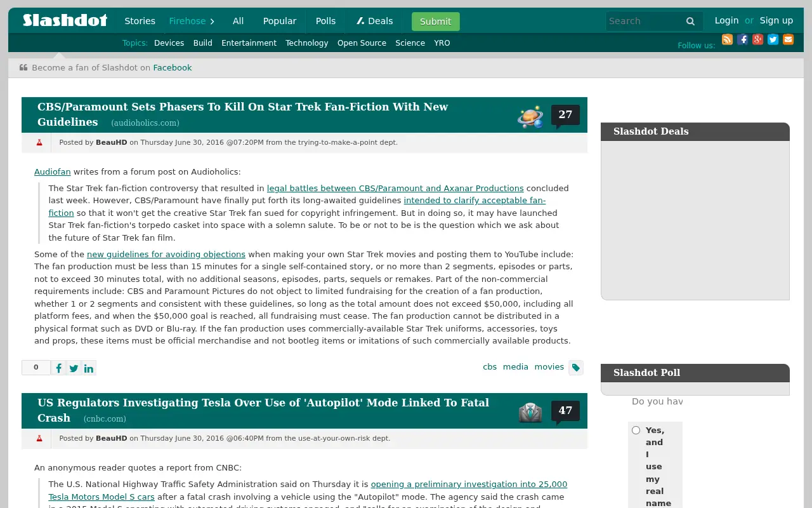
Task: Open the Audiofan user link
Action: 53,172
